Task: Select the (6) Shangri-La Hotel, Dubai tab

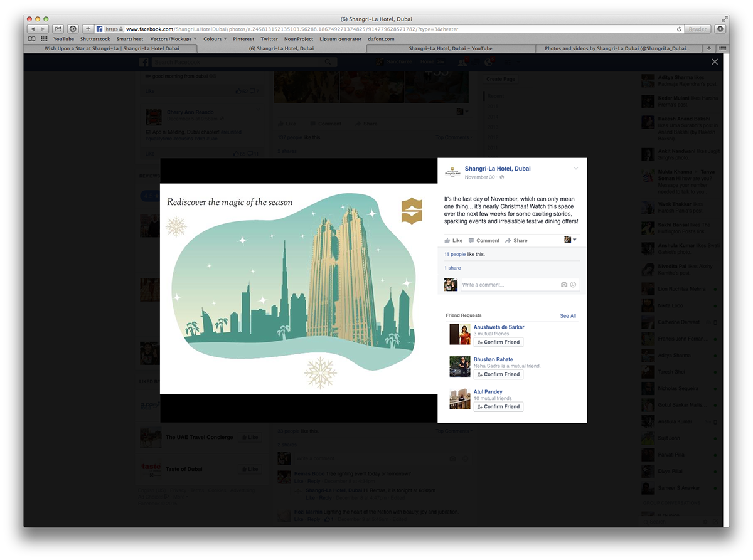Action: click(282, 48)
